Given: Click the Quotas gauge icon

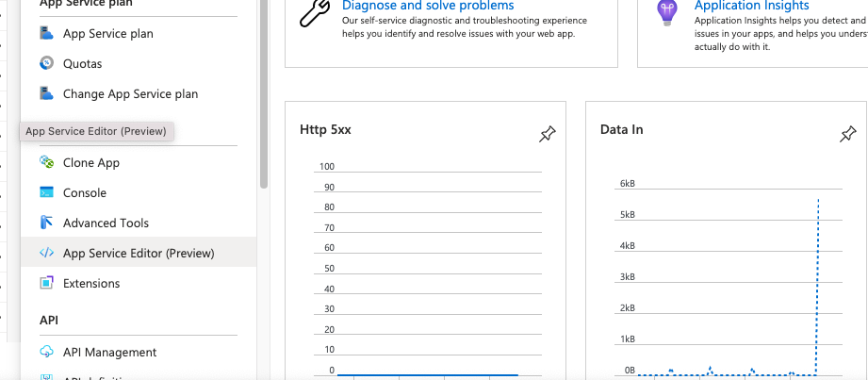Looking at the screenshot, I should pyautogui.click(x=46, y=63).
